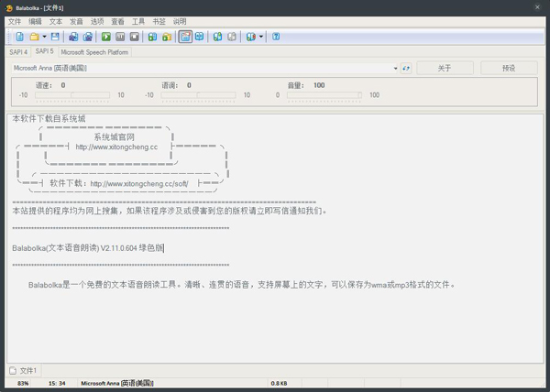Click the blue floppy disk Save icon
This screenshot has height=392, width=550.
(55, 37)
